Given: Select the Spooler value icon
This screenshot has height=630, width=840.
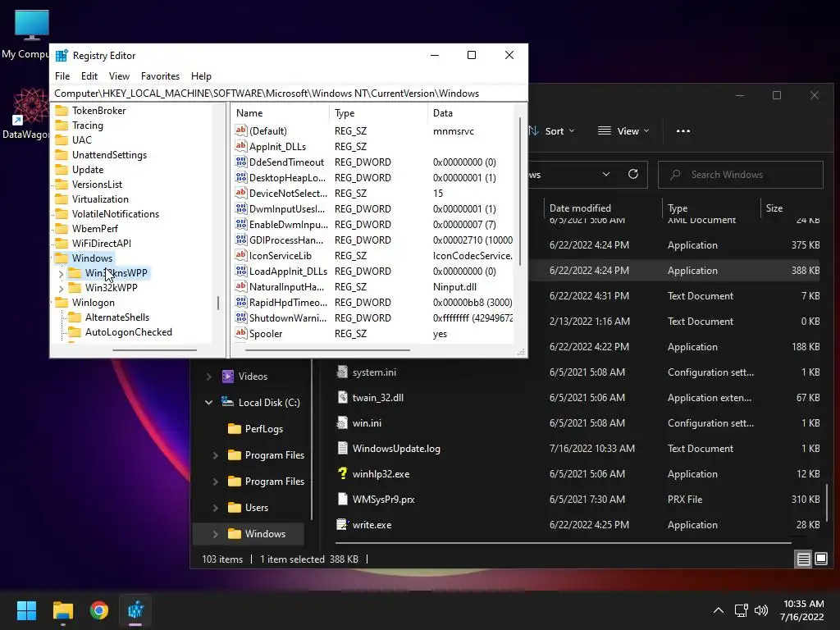Looking at the screenshot, I should click(241, 333).
